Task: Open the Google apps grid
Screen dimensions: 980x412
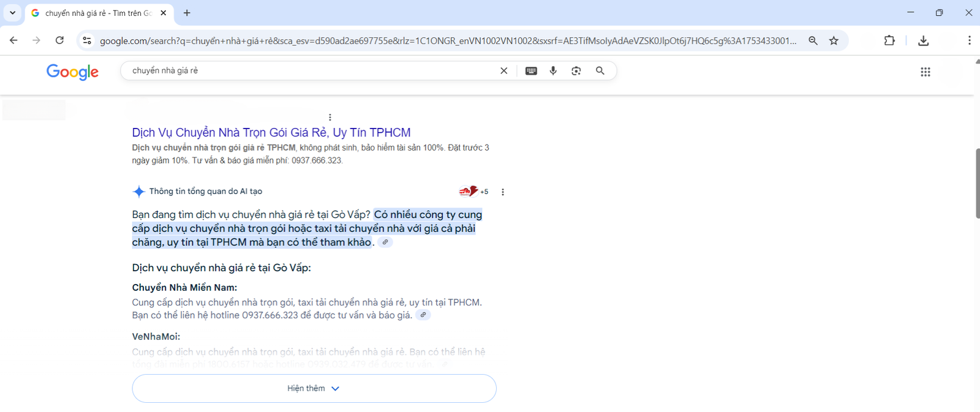Action: tap(925, 72)
